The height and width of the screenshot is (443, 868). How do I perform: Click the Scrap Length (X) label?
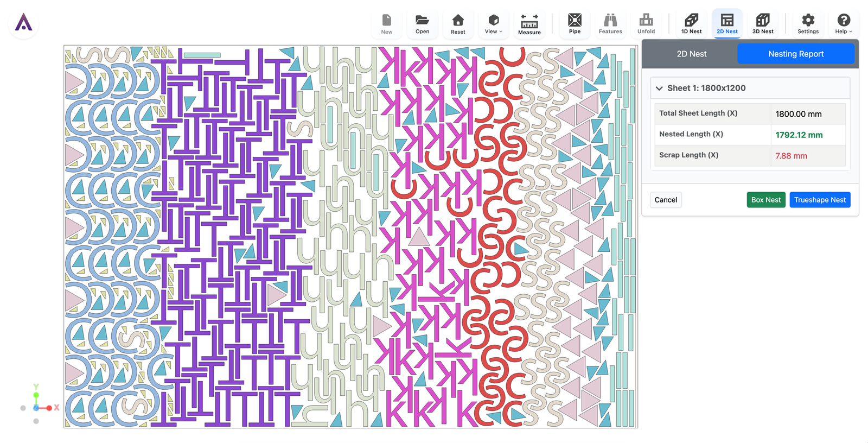(688, 155)
